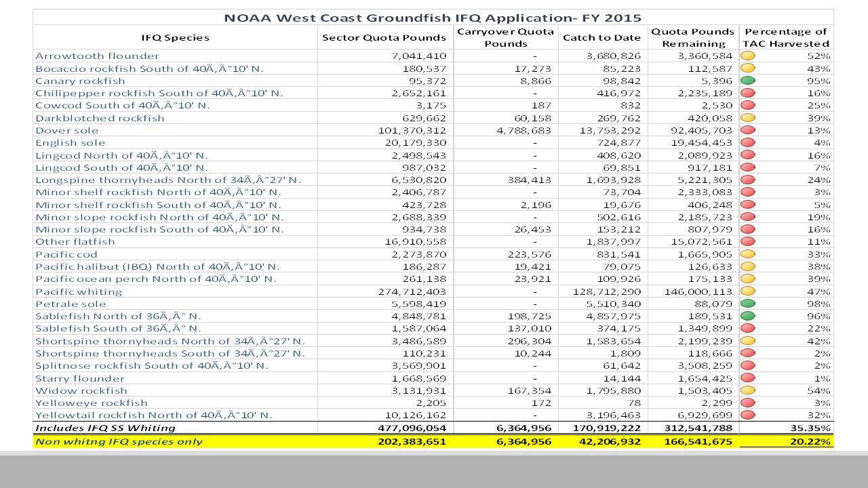This screenshot has height=488, width=868.
Task: Click total quota remaining 312,541,788
Action: 698,428
